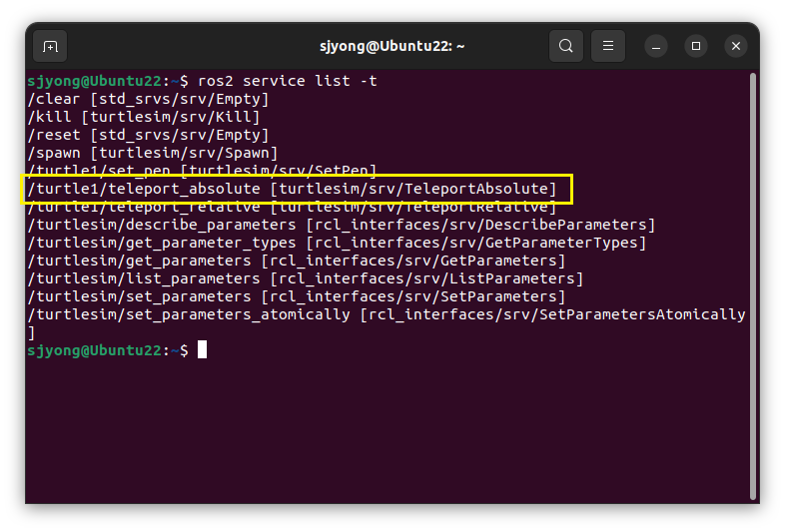Viewport: 785px width, 532px height.
Task: Open the terminal search tool
Action: (565, 46)
